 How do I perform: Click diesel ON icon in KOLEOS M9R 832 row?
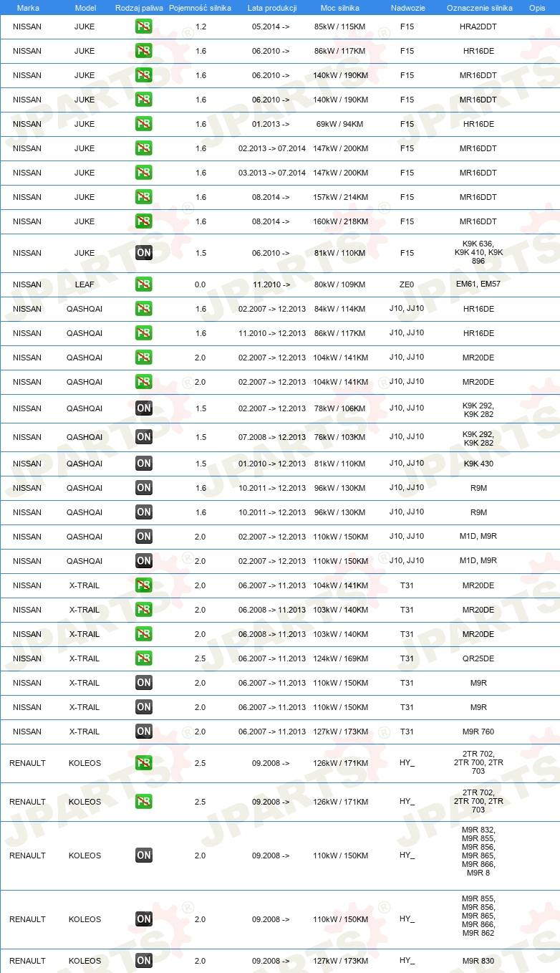pyautogui.click(x=144, y=855)
